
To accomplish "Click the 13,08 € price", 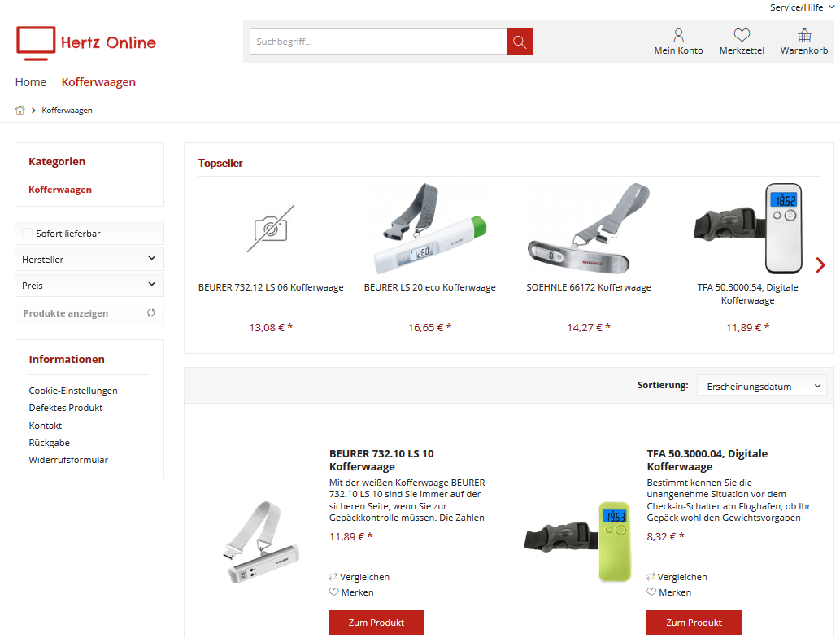I will pos(271,328).
